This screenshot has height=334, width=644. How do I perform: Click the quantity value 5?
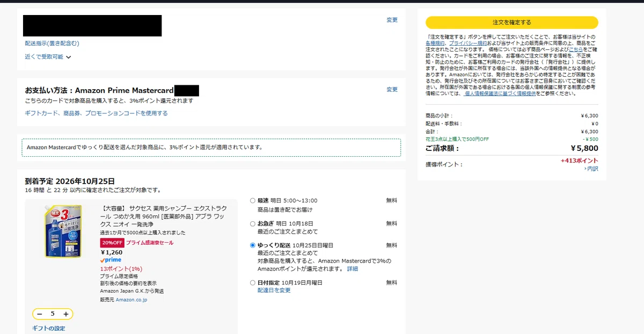pyautogui.click(x=53, y=314)
